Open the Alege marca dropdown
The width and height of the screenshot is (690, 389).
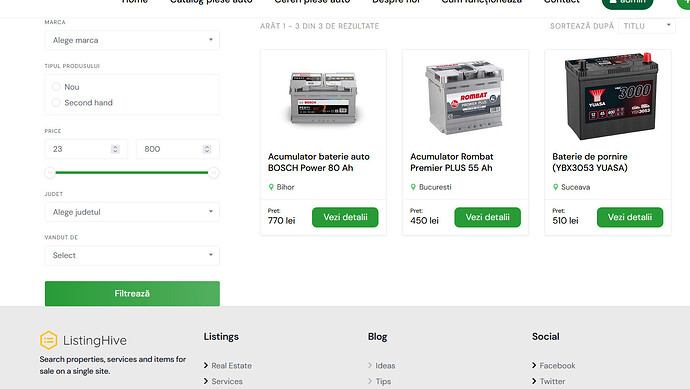[x=132, y=40]
